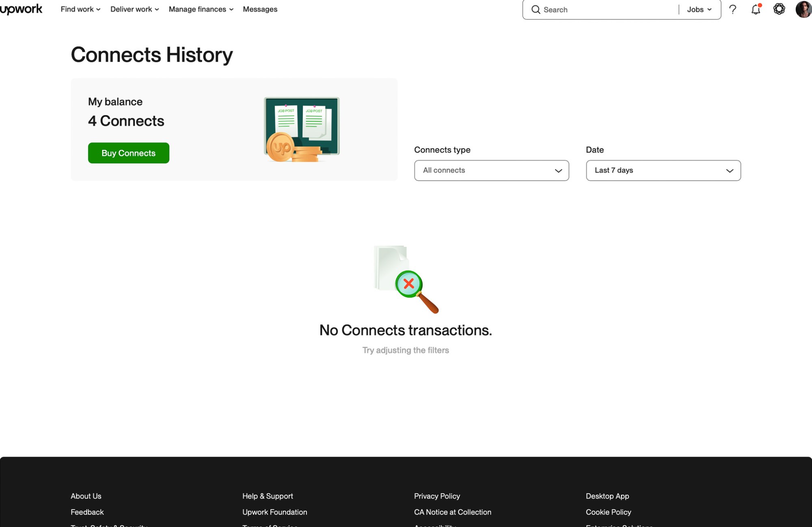
Task: Focus the Search input field
Action: [609, 9]
